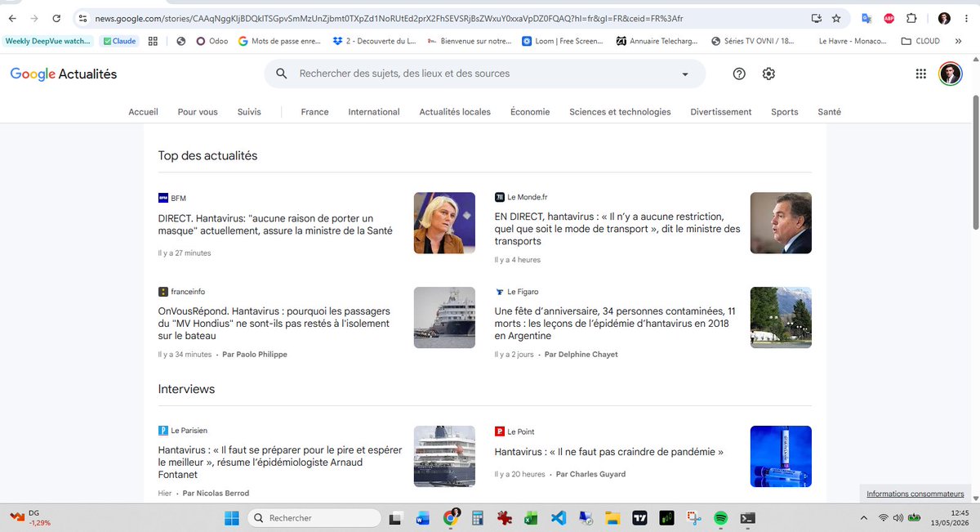The height and width of the screenshot is (532, 980).
Task: Click the Le Monde.fr source name
Action: point(528,197)
